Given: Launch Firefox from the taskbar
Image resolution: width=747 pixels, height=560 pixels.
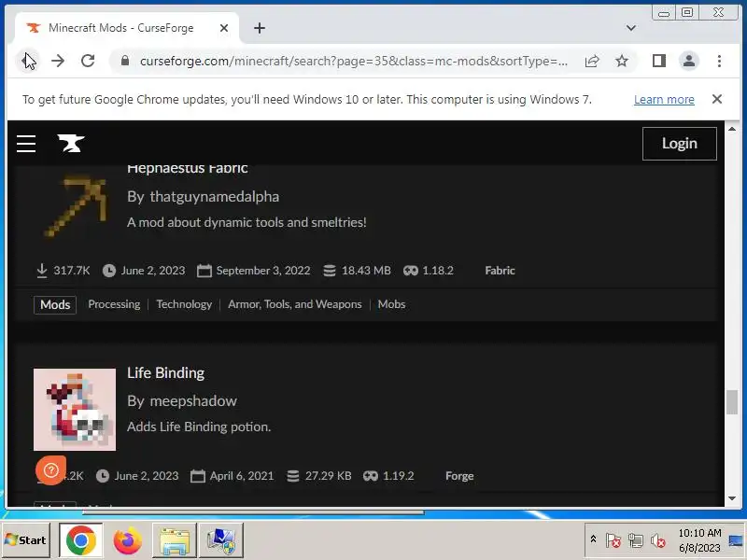Looking at the screenshot, I should (127, 540).
